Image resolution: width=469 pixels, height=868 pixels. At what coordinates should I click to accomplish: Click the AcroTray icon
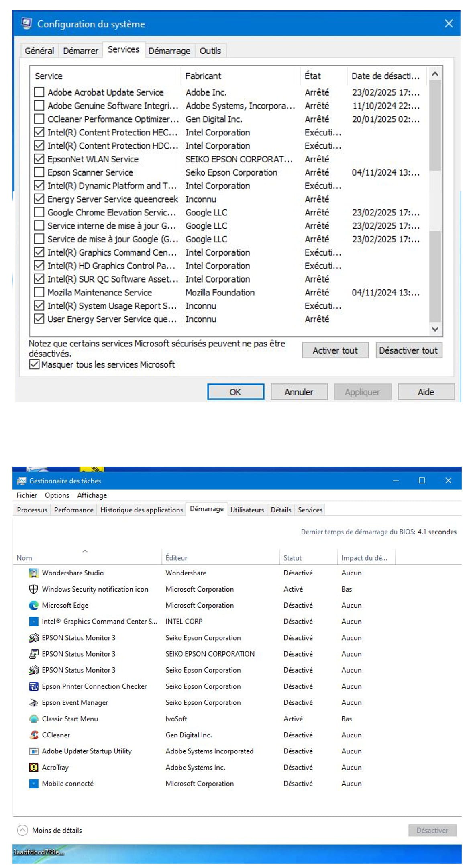point(34,767)
